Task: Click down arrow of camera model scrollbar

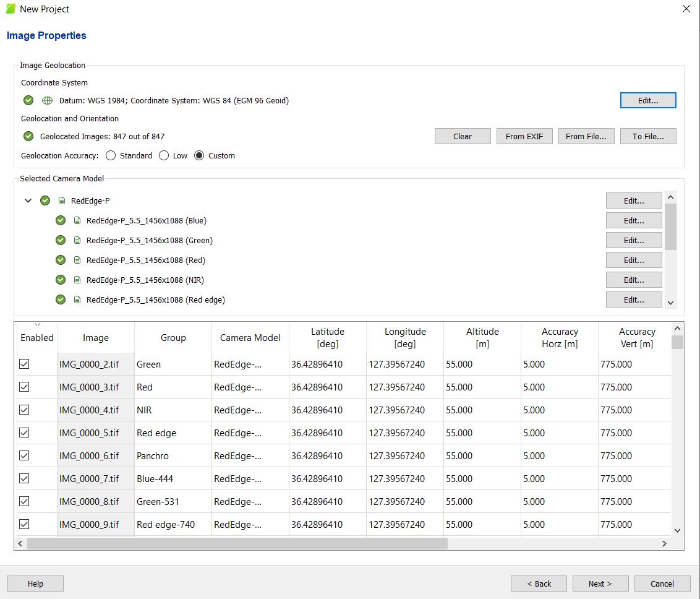Action: (670, 303)
